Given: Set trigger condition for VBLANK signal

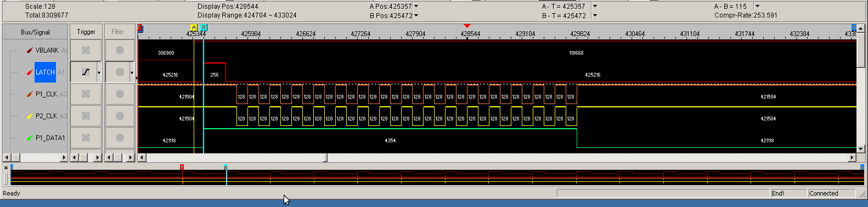Looking at the screenshot, I should pos(86,50).
